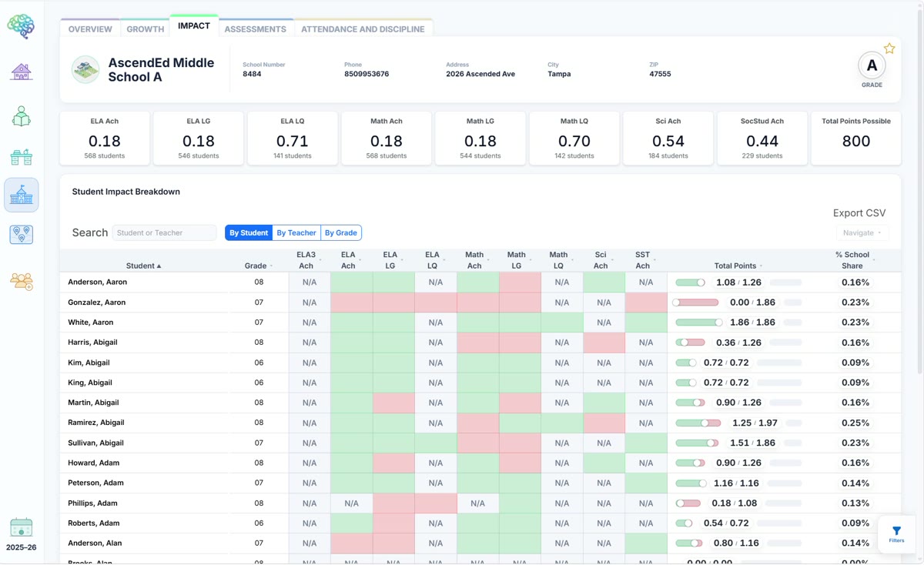The height and width of the screenshot is (565, 924).
Task: Click student name Sullivan, Abigail
Action: (x=95, y=443)
